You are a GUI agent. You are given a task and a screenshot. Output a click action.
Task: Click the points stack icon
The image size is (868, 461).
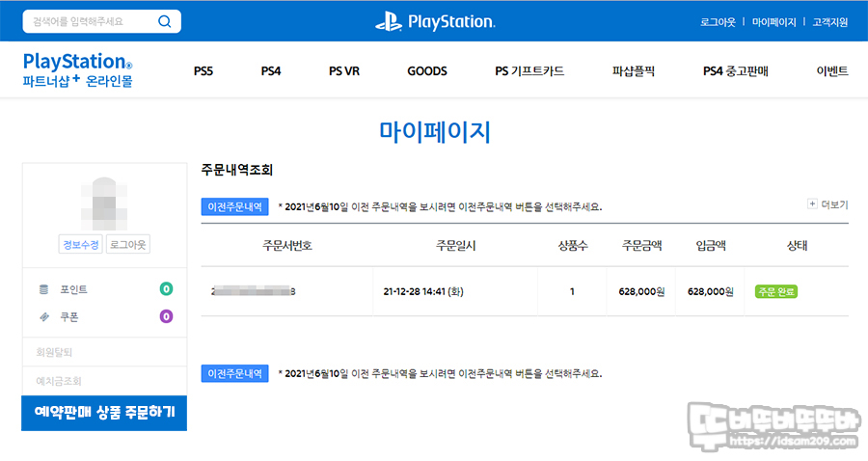(43, 289)
